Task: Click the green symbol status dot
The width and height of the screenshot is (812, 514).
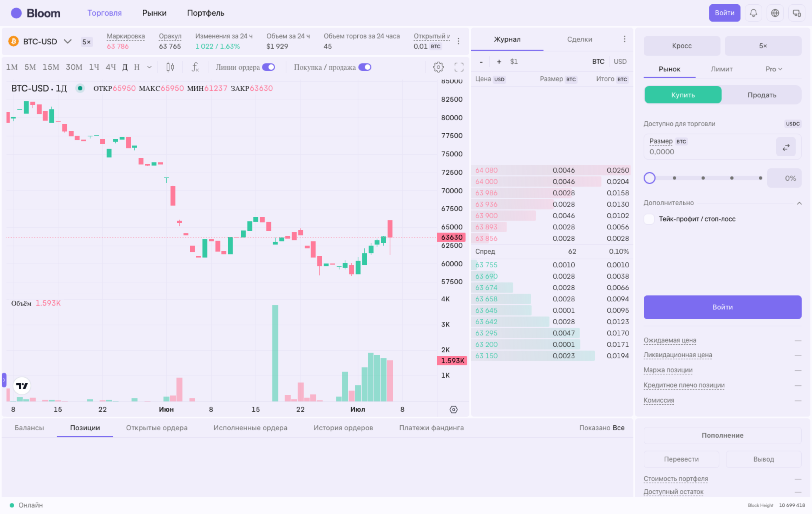Action: tap(80, 88)
